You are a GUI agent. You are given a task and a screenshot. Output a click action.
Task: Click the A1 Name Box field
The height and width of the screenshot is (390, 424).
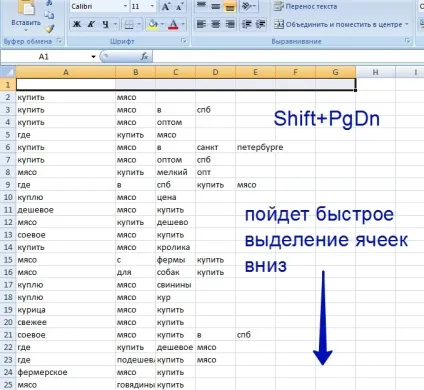coord(45,57)
